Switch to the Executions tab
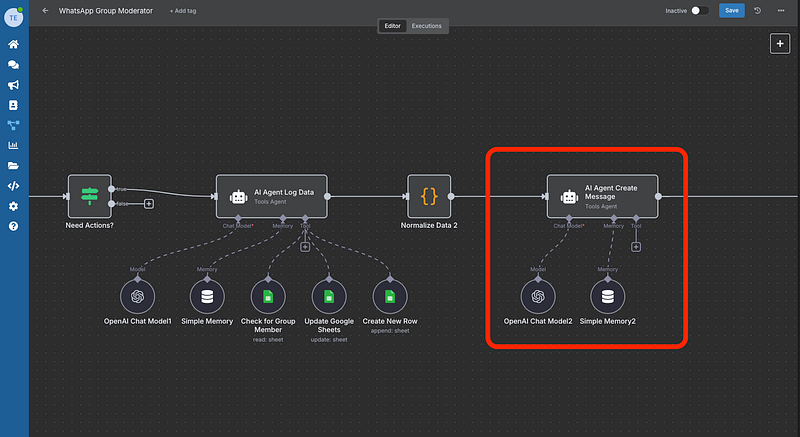The image size is (800, 437). (x=428, y=26)
